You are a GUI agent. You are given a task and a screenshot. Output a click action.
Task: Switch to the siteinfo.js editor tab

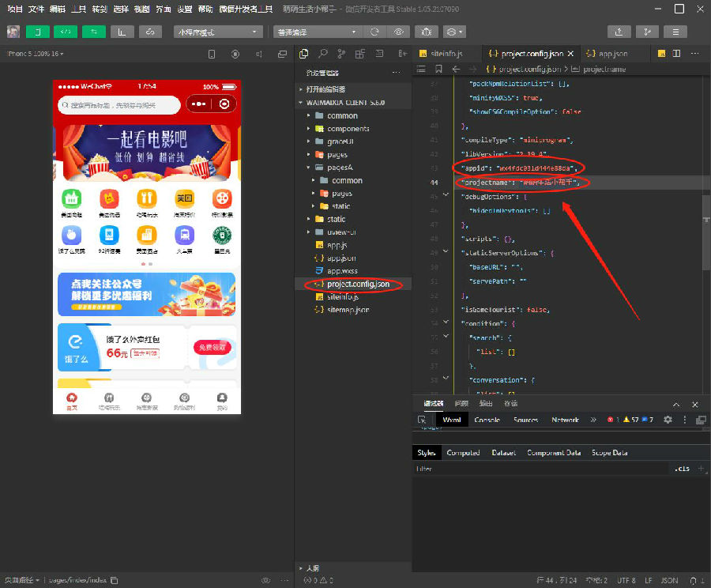[x=447, y=54]
